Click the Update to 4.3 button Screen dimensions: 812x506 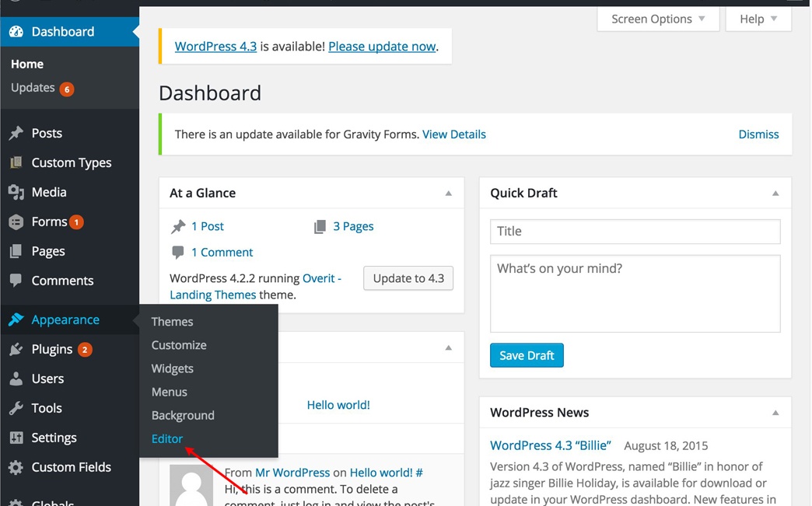(x=408, y=278)
